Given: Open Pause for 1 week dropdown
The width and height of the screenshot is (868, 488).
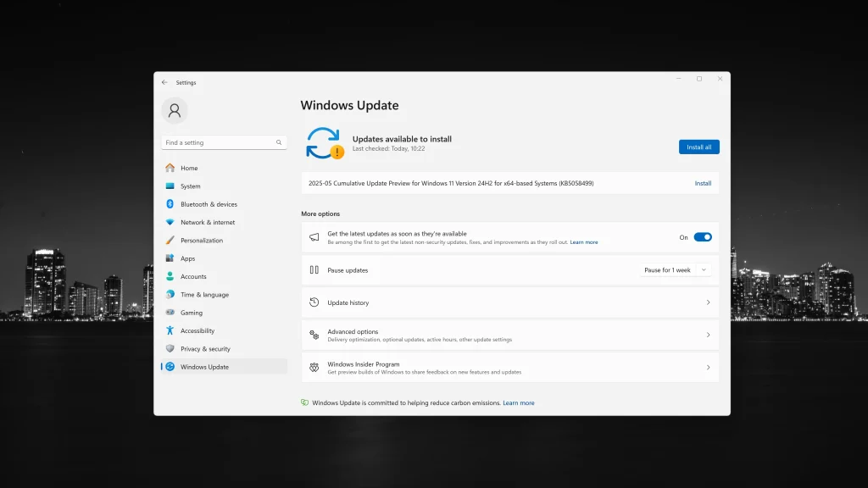Looking at the screenshot, I should click(x=675, y=270).
